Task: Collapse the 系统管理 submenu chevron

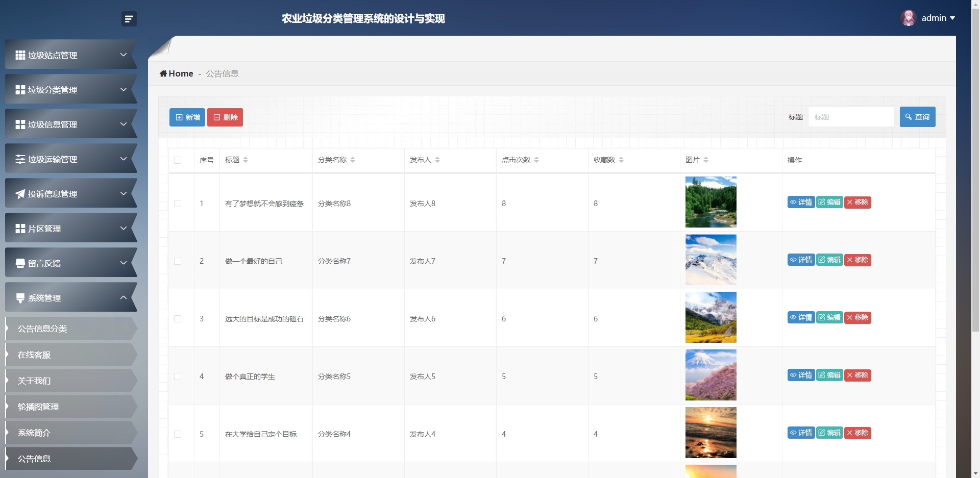Action: pyautogui.click(x=123, y=297)
